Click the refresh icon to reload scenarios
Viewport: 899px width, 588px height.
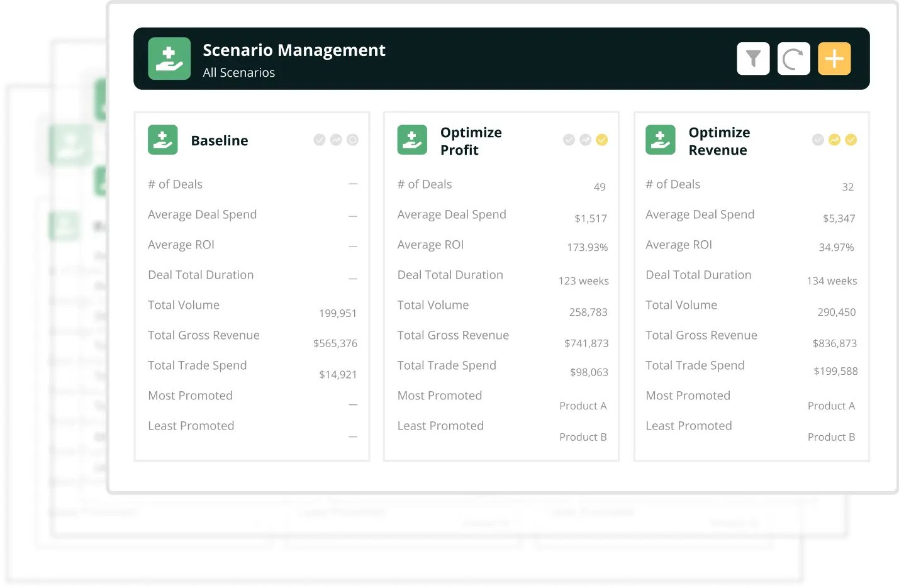[x=794, y=58]
